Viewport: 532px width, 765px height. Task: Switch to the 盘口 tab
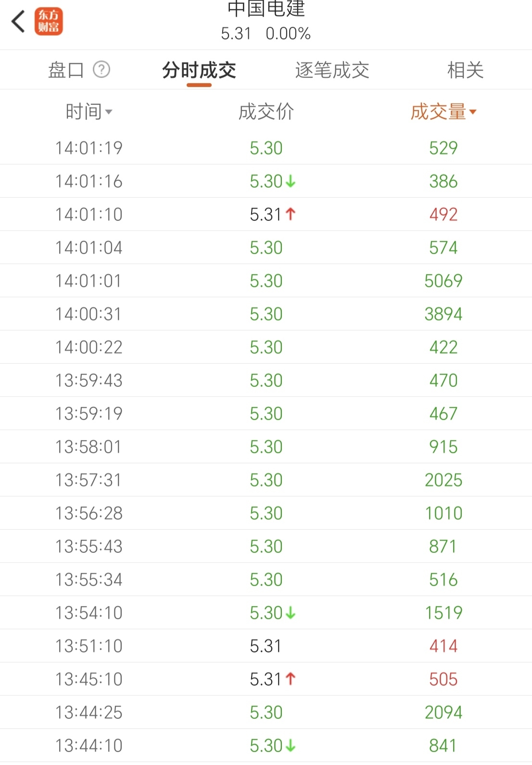click(x=66, y=70)
